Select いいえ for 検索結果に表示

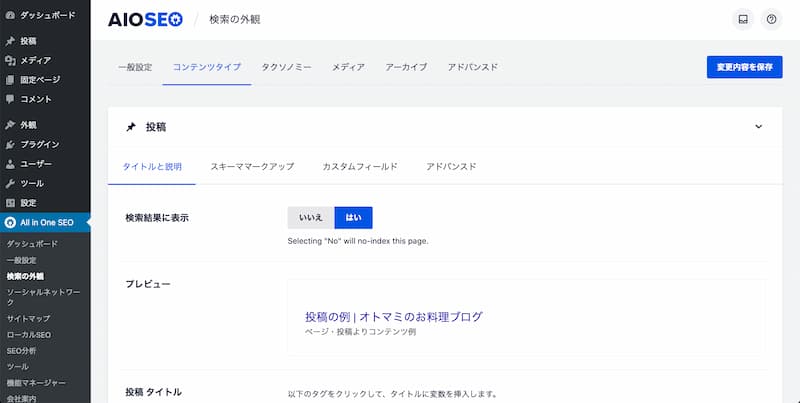(x=311, y=218)
